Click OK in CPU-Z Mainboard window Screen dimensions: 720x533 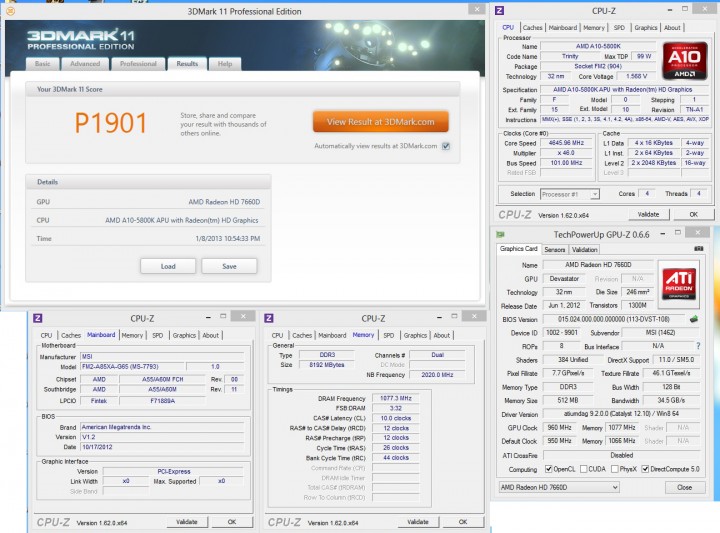coord(232,522)
